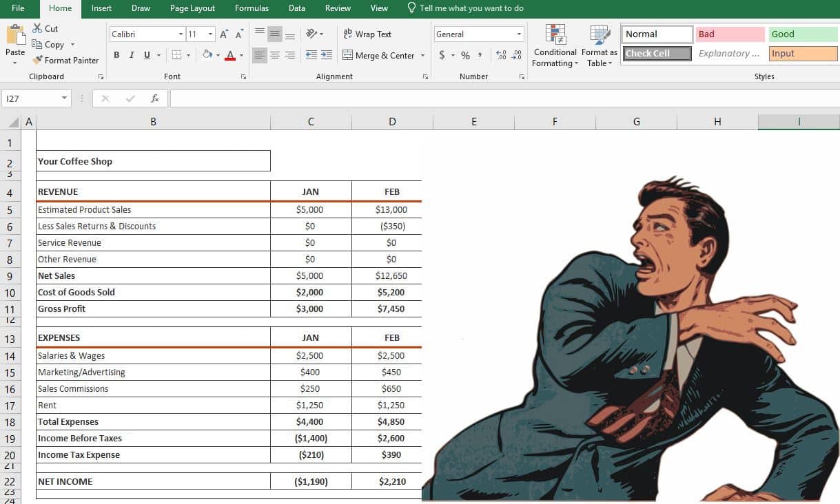Click the Copy icon in Clipboard group
840x504 pixels.
(x=37, y=44)
